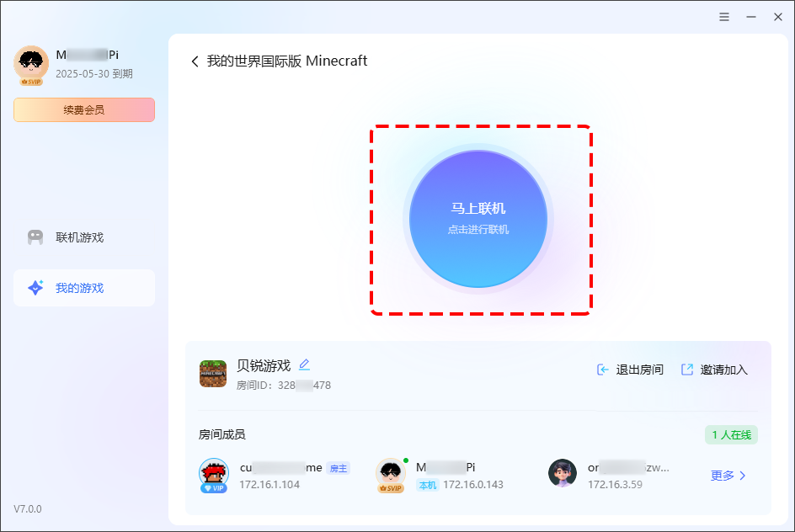Viewport: 795px width, 532px height.
Task: Click the 退出房间 leave room icon
Action: [x=602, y=370]
